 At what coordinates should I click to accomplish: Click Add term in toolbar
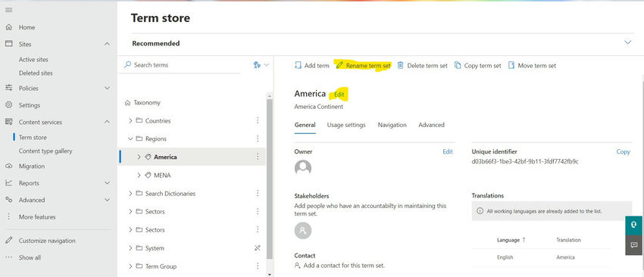pyautogui.click(x=311, y=66)
